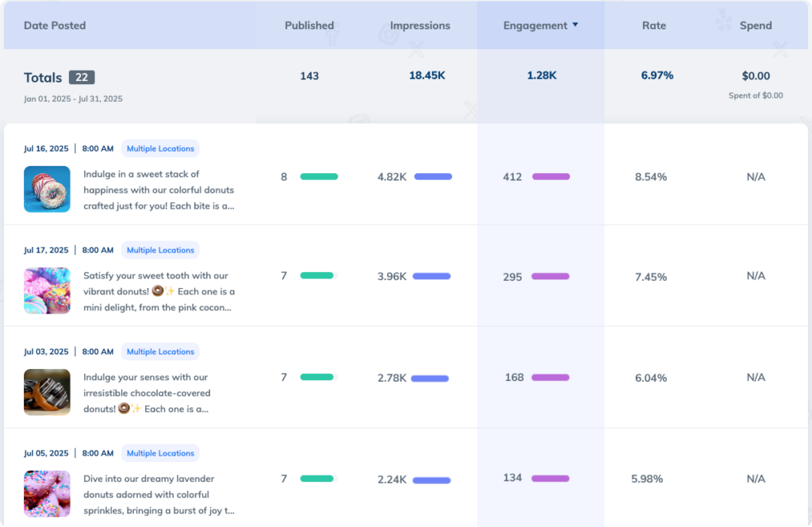
Task: Open Multiple Locations for the Jul 16 post
Action: click(160, 148)
